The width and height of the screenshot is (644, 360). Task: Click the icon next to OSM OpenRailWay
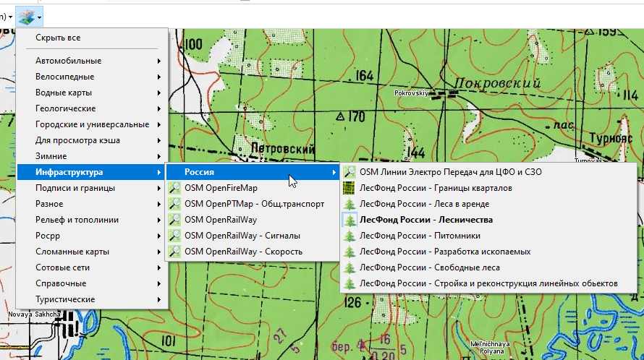(x=174, y=220)
